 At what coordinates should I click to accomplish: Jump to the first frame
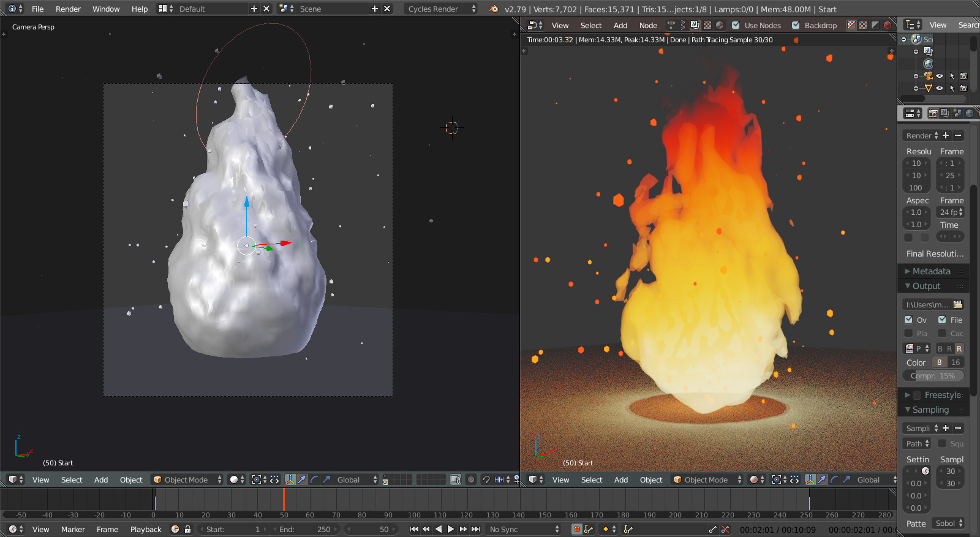coord(414,529)
